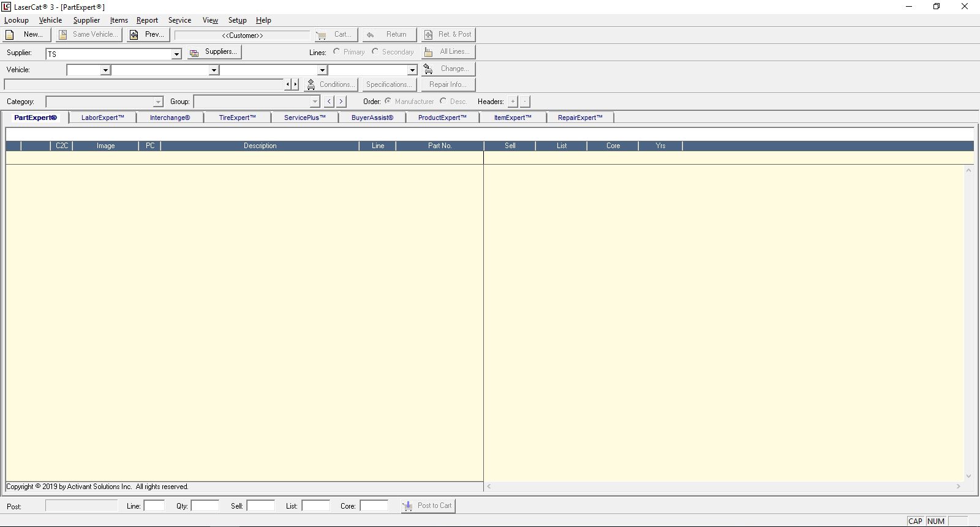This screenshot has width=980, height=527.
Task: Click the Customer name field
Action: [x=243, y=36]
